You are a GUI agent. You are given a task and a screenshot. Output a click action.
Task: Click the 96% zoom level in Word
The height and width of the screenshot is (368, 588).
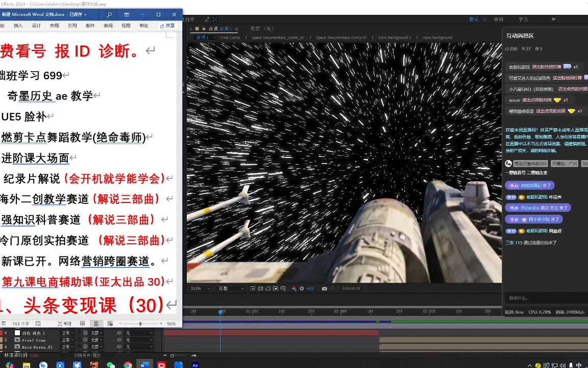[171, 324]
